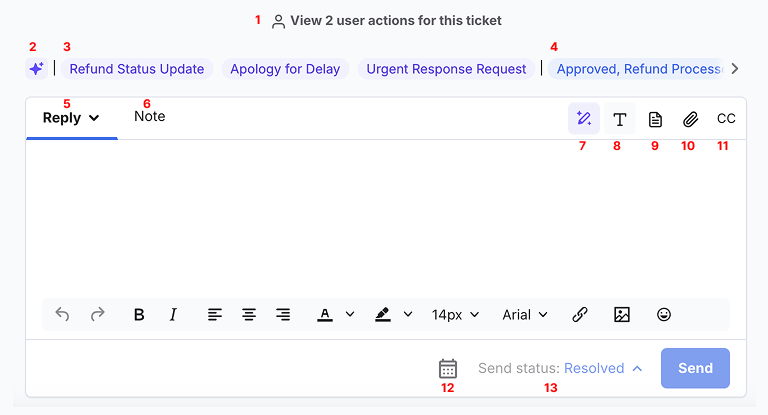This screenshot has height=415, width=768.
Task: Select the Reply tab
Action: pos(71,118)
